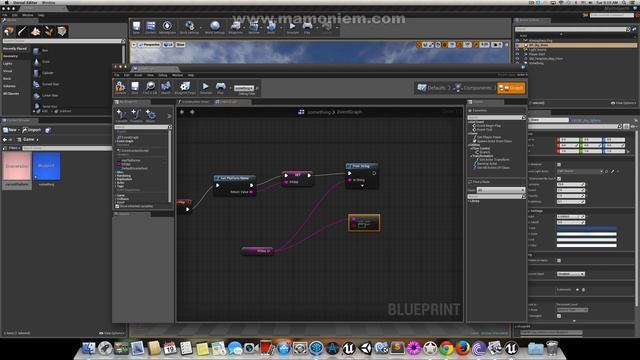Viewport: 640px width, 360px height.
Task: Expand Print String node advanced pins
Action: tap(362, 186)
